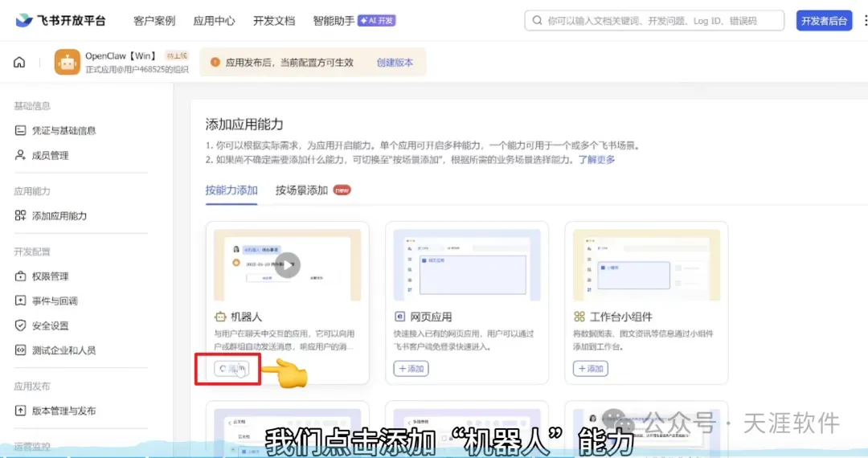Click the OpenClaw robot app icon
This screenshot has width=868, height=458.
coord(67,62)
